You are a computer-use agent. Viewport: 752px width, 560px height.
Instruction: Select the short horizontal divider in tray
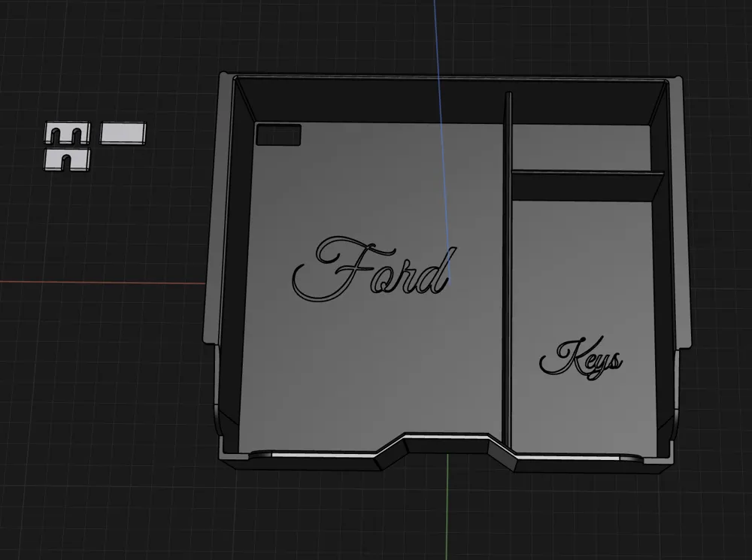click(x=587, y=185)
